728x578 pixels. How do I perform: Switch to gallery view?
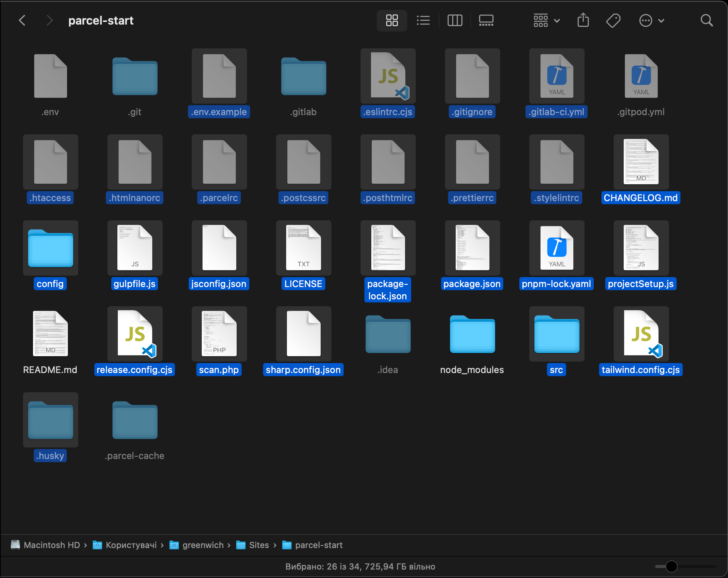click(486, 20)
